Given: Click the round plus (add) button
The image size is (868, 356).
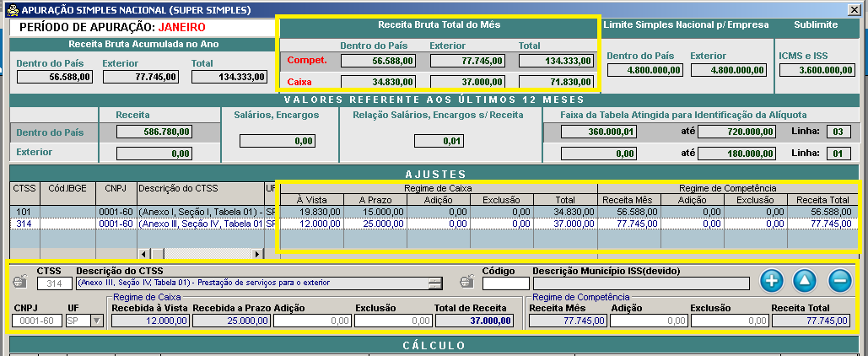Looking at the screenshot, I should pyautogui.click(x=771, y=281).
